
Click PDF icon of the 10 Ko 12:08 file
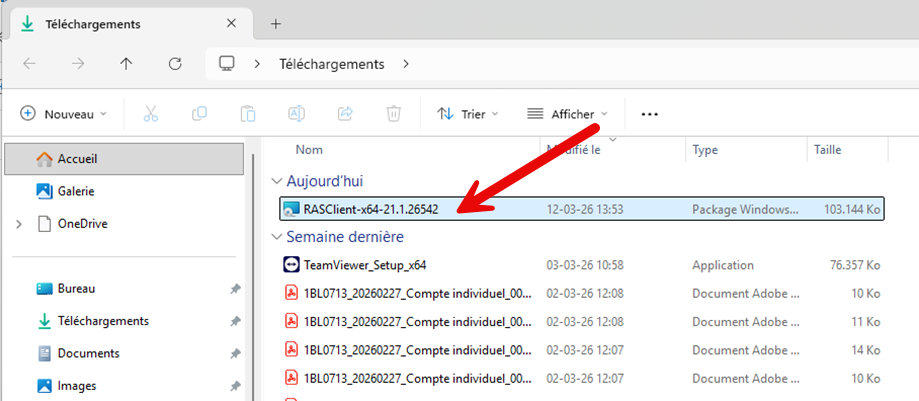coord(291,293)
